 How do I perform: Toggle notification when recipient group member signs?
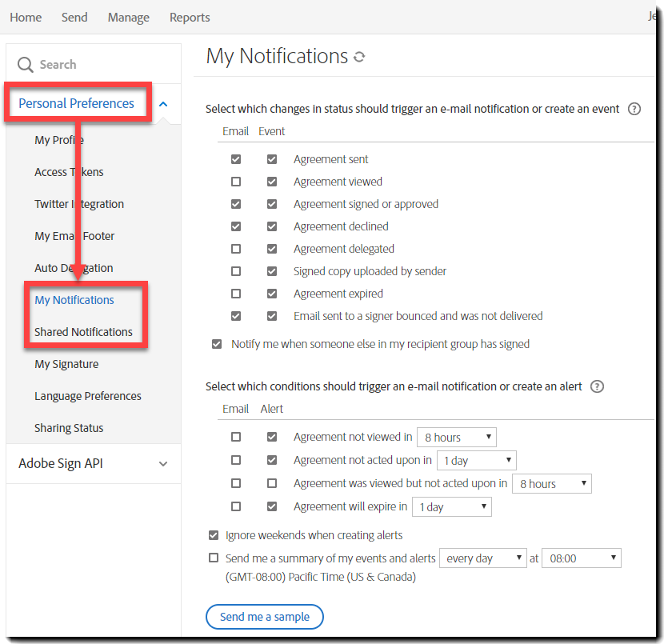(x=217, y=344)
